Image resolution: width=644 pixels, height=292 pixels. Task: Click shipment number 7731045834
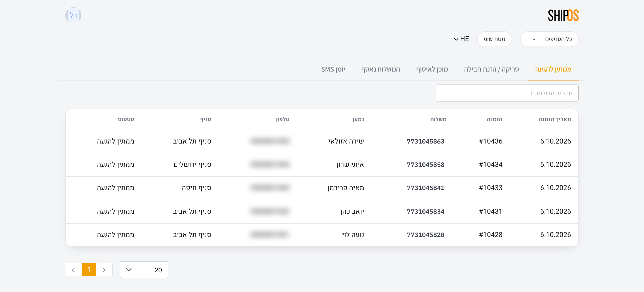coord(426,212)
